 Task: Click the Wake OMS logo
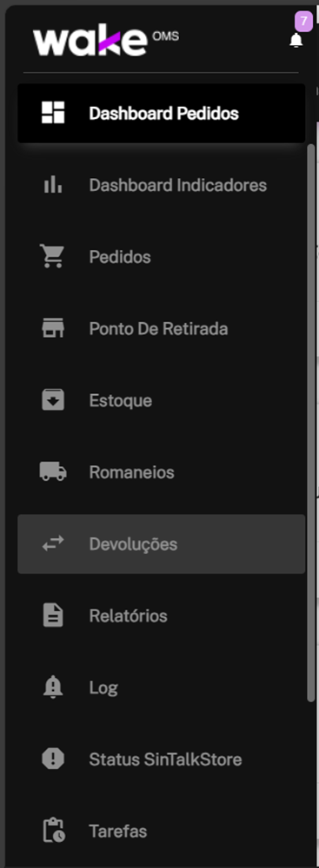105,42
